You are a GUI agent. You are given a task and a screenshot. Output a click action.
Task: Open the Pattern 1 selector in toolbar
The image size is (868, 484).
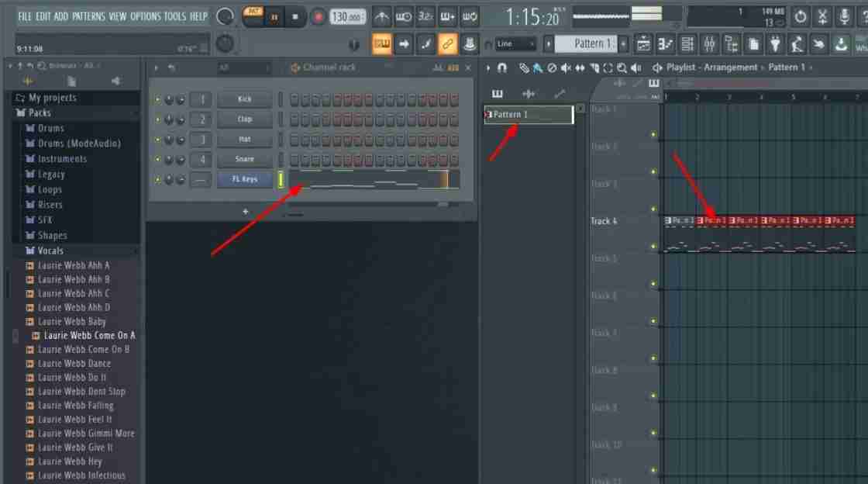586,43
